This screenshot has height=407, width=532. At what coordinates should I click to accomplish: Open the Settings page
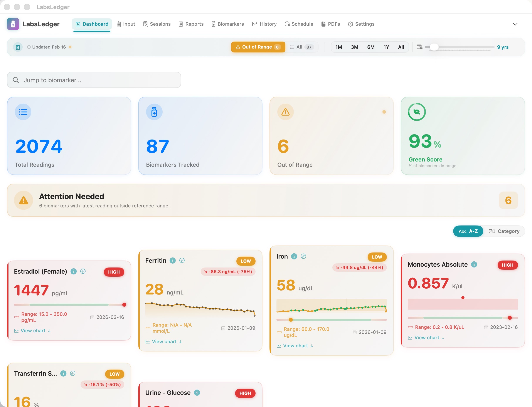coord(361,24)
